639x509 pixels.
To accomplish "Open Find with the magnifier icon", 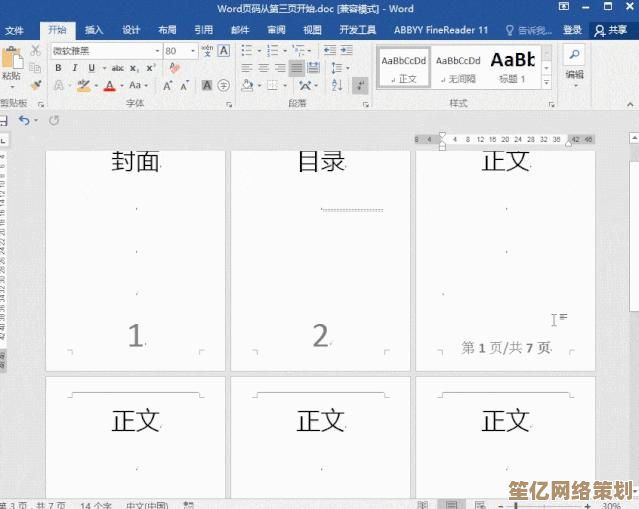I will [575, 55].
